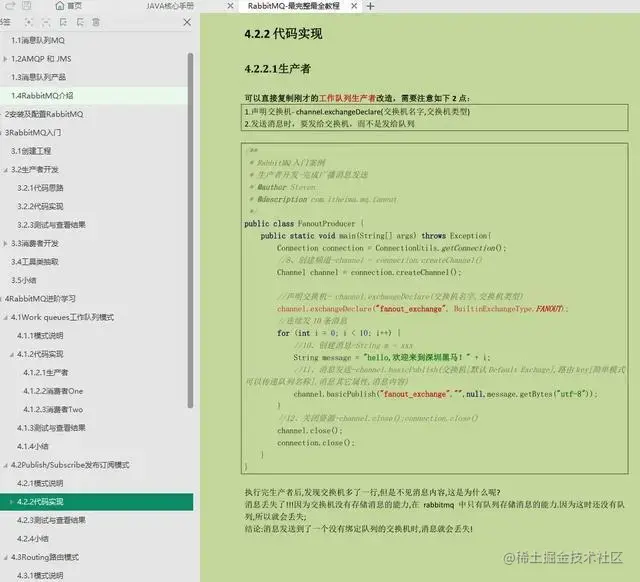640x582 pixels.
Task: Go to bookmark 3.2生产者开发
Action: 35,169
